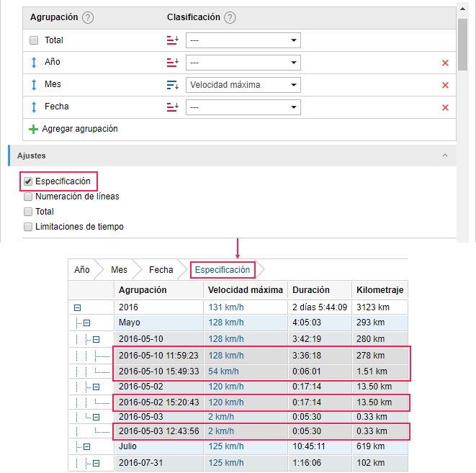Click the sort order icon for Mes
This screenshot has width=476, height=473.
tap(172, 85)
